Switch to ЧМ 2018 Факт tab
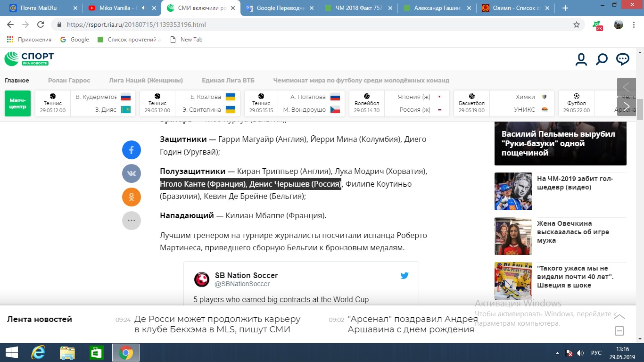The width and height of the screenshot is (644, 362). point(358,8)
